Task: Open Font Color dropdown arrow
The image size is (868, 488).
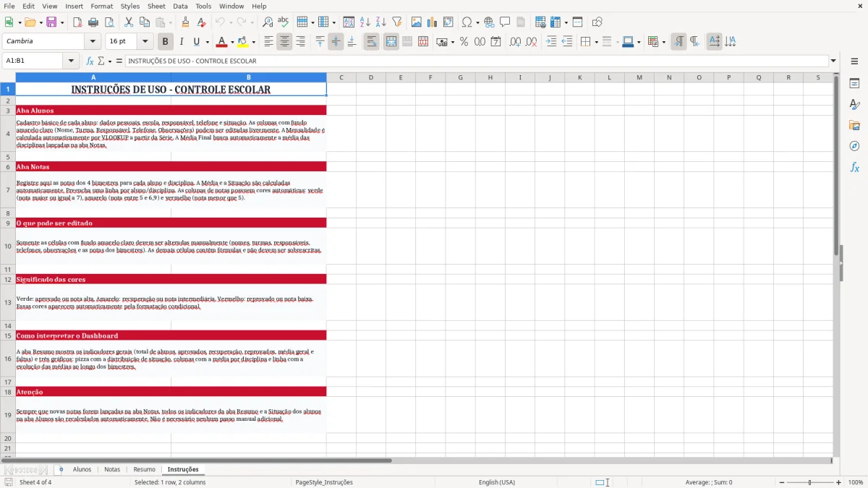Action: click(231, 42)
